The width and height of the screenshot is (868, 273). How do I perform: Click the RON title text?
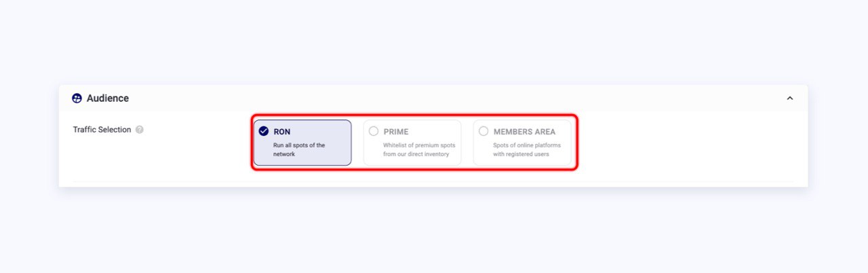click(x=281, y=132)
